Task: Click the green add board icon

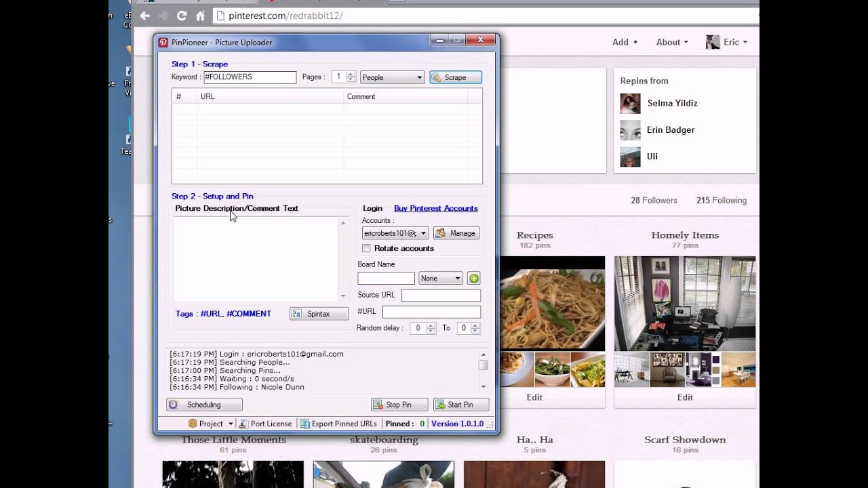Action: 474,279
